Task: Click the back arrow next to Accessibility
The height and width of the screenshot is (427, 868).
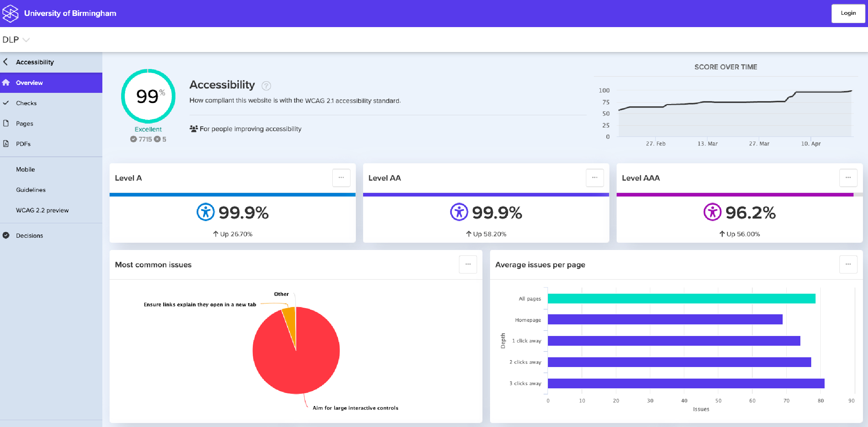Action: (x=5, y=62)
